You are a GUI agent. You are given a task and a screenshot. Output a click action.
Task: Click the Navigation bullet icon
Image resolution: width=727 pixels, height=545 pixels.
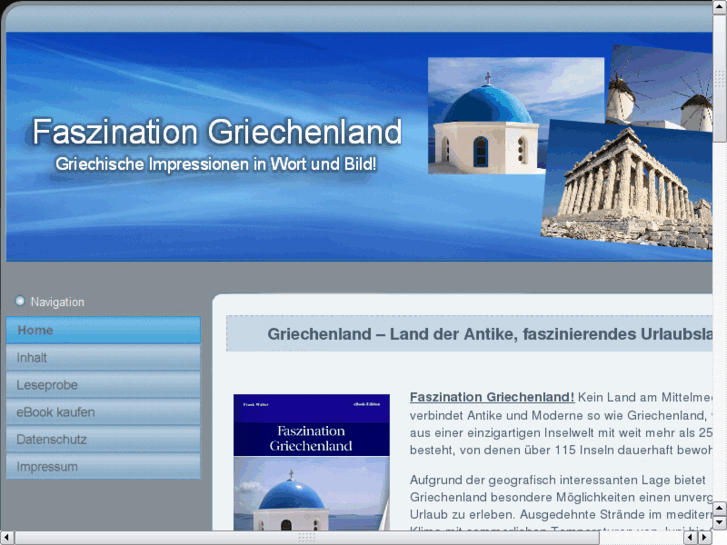20,301
